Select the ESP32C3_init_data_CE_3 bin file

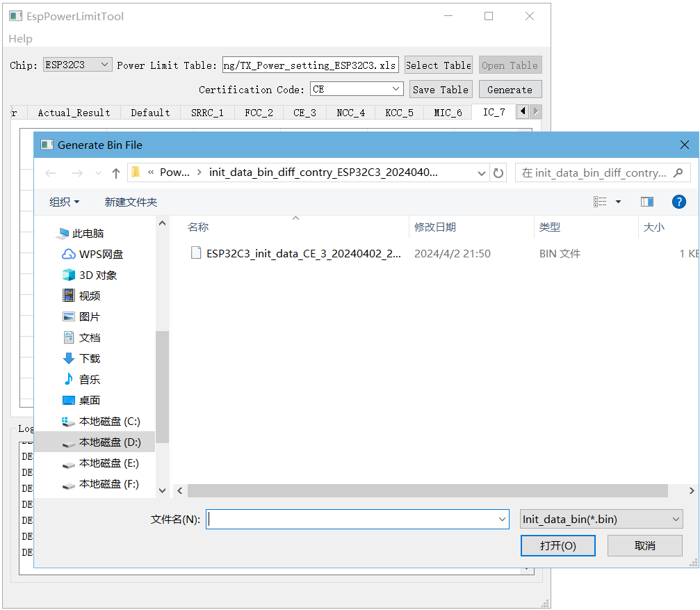303,254
